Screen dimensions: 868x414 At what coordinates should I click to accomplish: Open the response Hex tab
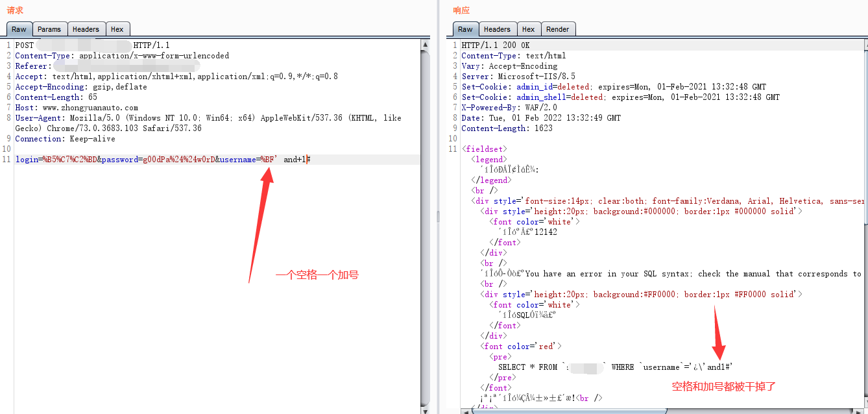529,29
